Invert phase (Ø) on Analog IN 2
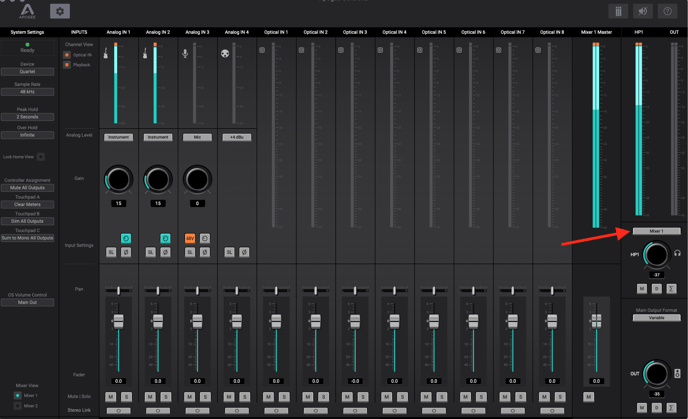This screenshot has height=419, width=688. (165, 252)
